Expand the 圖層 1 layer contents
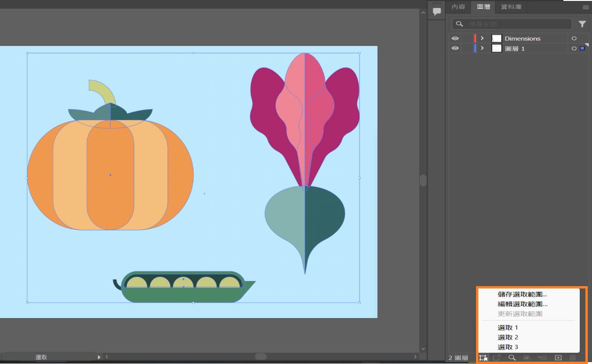The width and height of the screenshot is (592, 364). (x=482, y=48)
